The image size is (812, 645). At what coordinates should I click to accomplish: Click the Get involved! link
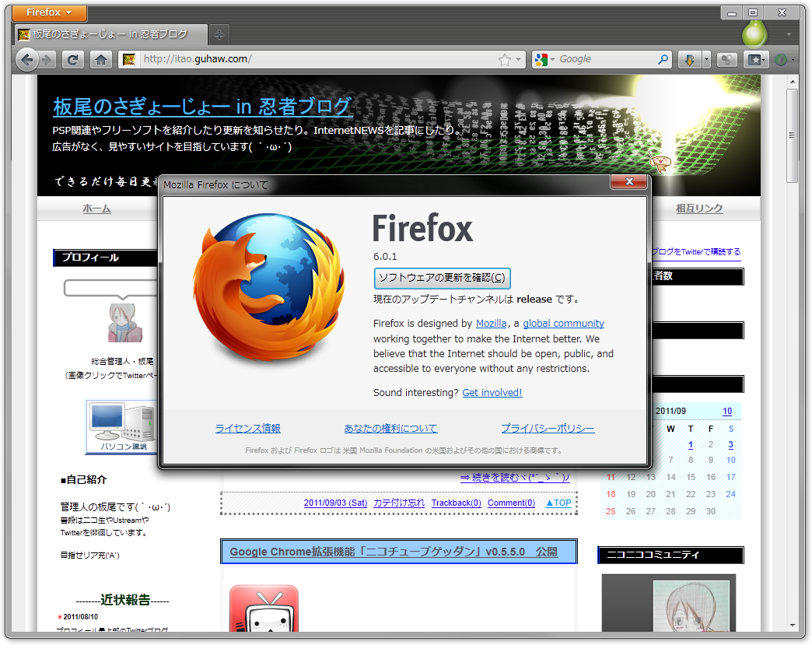[x=492, y=393]
